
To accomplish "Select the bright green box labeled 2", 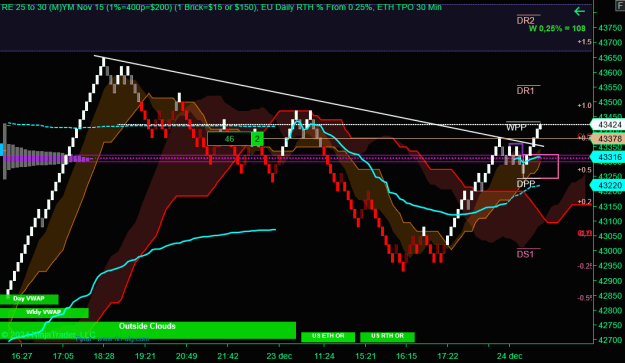I will pyautogui.click(x=257, y=139).
